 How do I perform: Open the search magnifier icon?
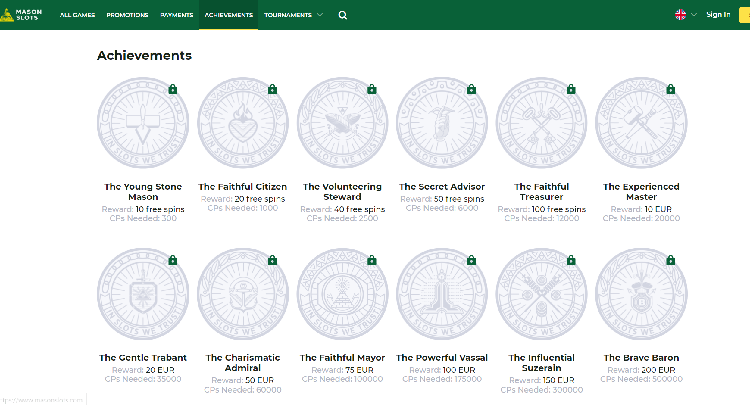(343, 15)
